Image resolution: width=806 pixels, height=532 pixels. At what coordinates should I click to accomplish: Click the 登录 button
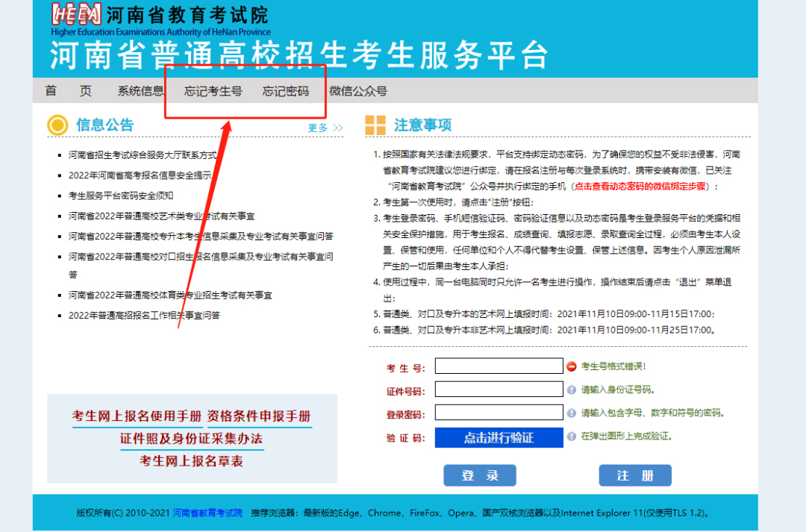tap(479, 475)
